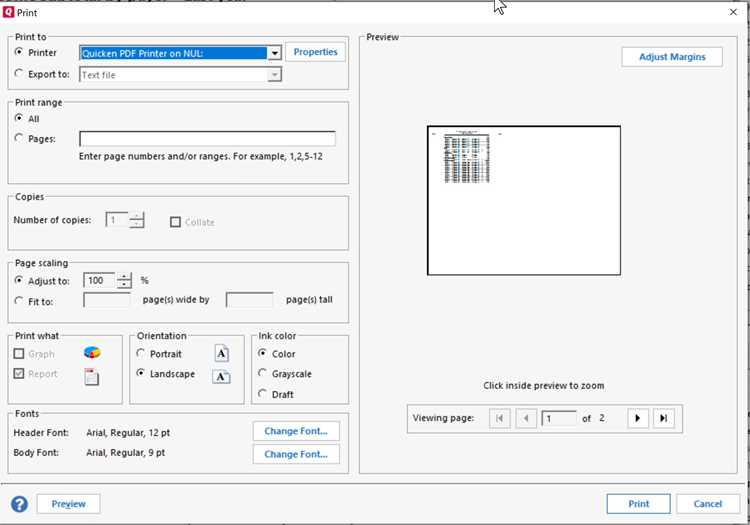Click 'Click inside preview to zoom' text
Image resolution: width=750 pixels, height=525 pixels.
point(543,386)
